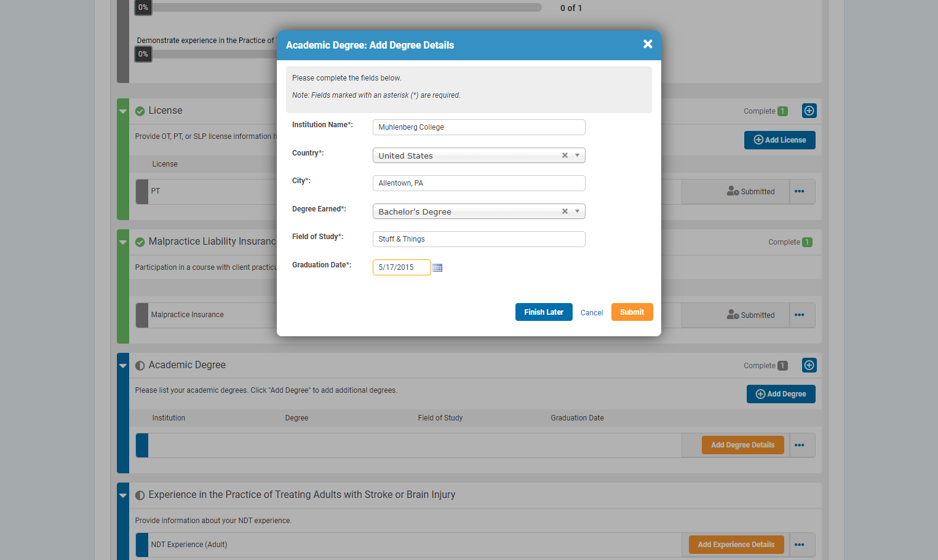Viewport: 938px width, 560px height.
Task: Click the Academic Degree half-circle status icon
Action: pyautogui.click(x=140, y=366)
